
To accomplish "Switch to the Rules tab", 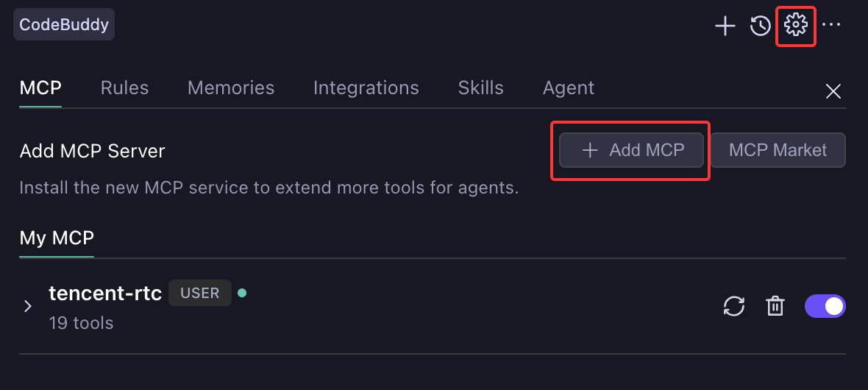I will pos(124,88).
